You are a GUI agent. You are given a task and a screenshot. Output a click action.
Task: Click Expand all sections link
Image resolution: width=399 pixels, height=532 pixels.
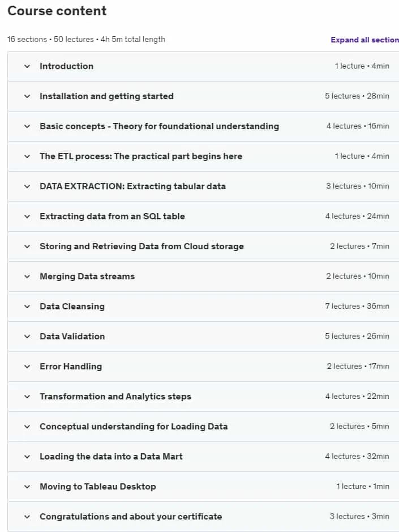click(x=365, y=40)
